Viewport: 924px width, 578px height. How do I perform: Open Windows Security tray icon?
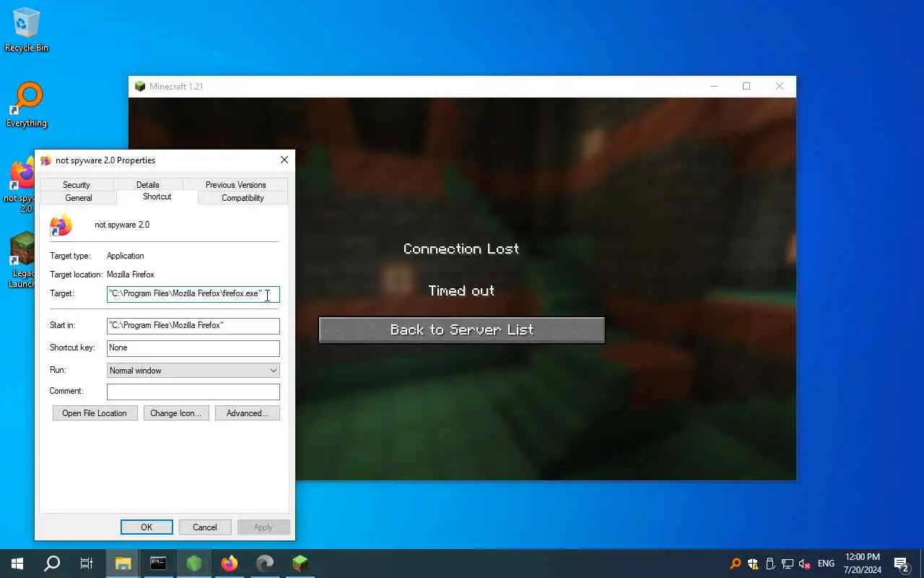point(753,564)
